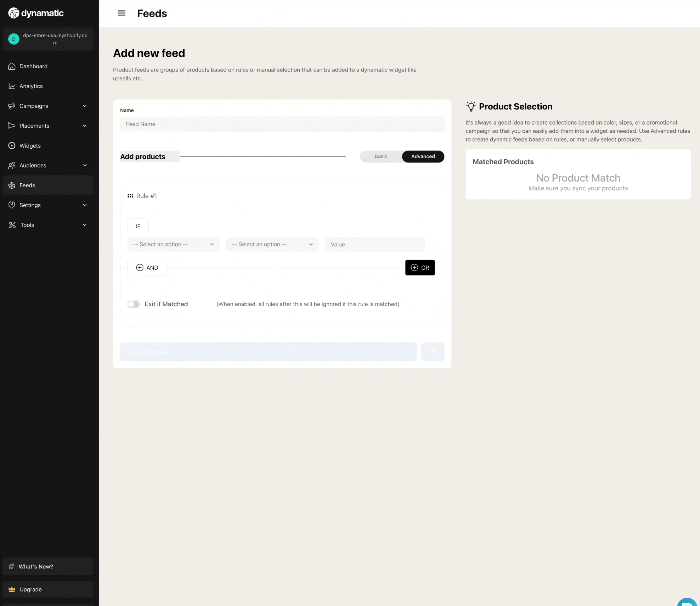Expand the Campaigns menu chevron
Viewport: 700px width, 606px height.
(x=85, y=106)
